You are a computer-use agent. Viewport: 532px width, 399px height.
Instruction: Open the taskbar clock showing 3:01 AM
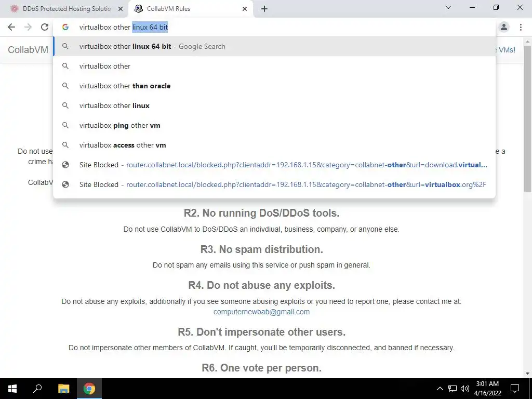pos(487,389)
